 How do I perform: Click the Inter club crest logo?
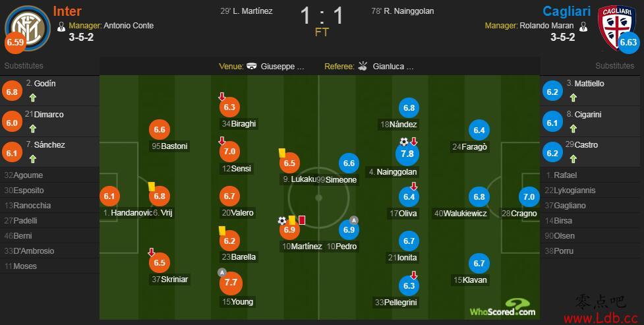coord(28,28)
